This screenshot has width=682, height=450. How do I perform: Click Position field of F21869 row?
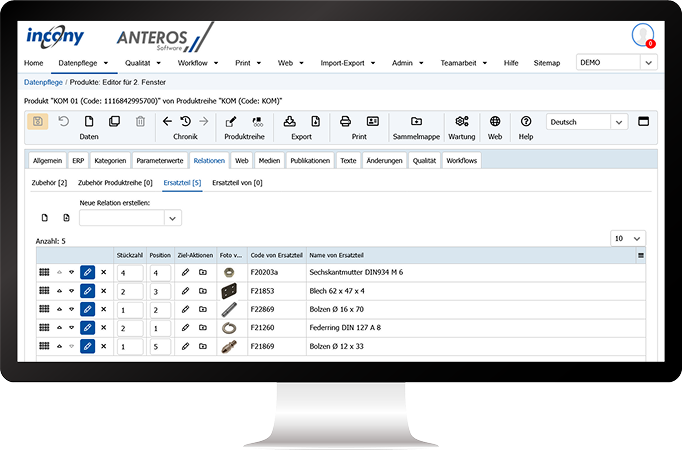tap(160, 347)
